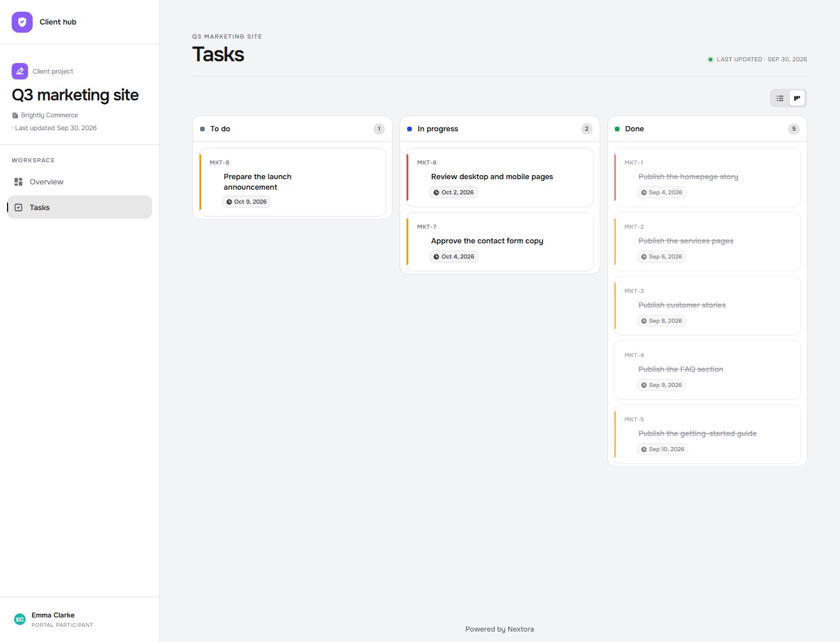Image resolution: width=840 pixels, height=642 pixels.
Task: Open the Prepare the launch announcement task
Action: point(292,182)
